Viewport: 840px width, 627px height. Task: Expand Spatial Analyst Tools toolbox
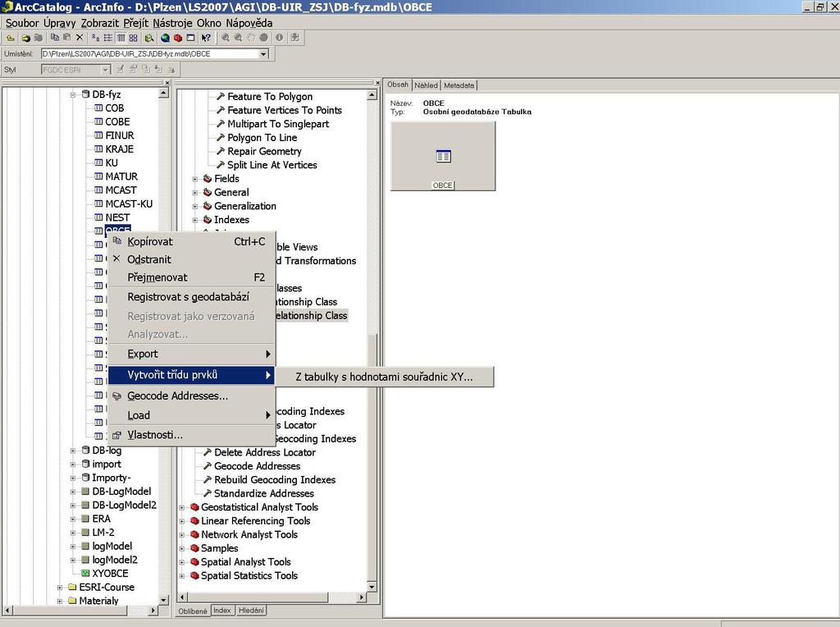(182, 562)
